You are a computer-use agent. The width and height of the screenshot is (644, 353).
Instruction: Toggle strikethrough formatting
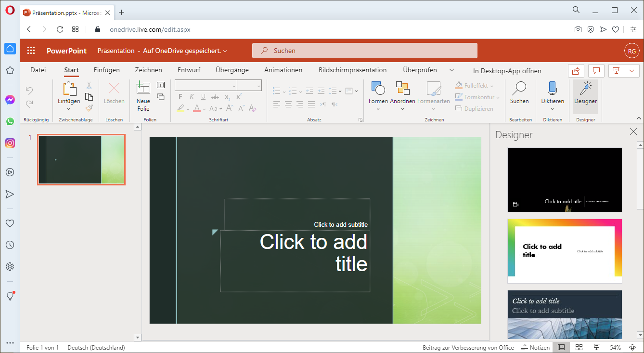pos(215,97)
